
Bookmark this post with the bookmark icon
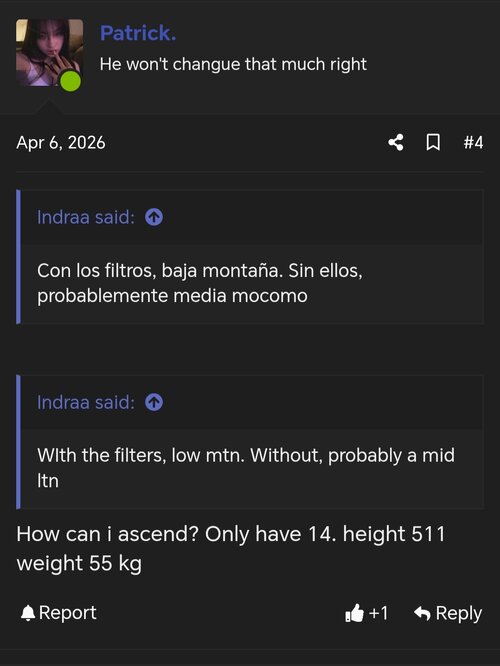(x=433, y=142)
